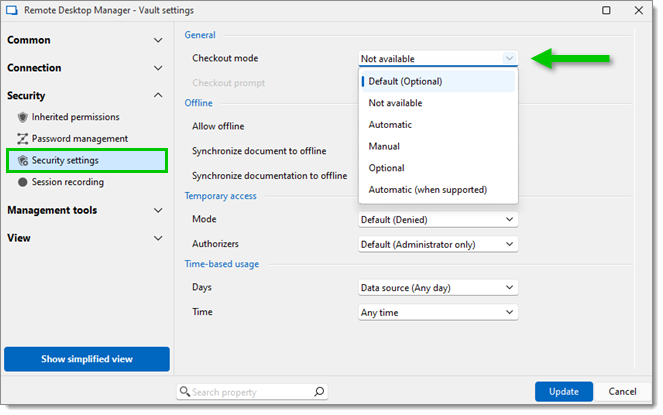Select Default (Optional) in checkout list
The height and width of the screenshot is (415, 663).
[438, 81]
